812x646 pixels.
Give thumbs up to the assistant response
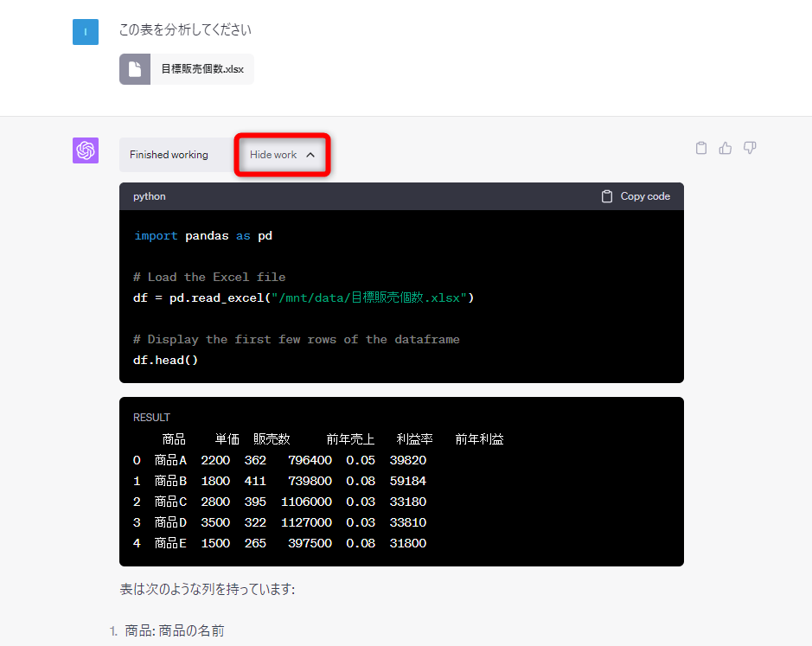(725, 148)
